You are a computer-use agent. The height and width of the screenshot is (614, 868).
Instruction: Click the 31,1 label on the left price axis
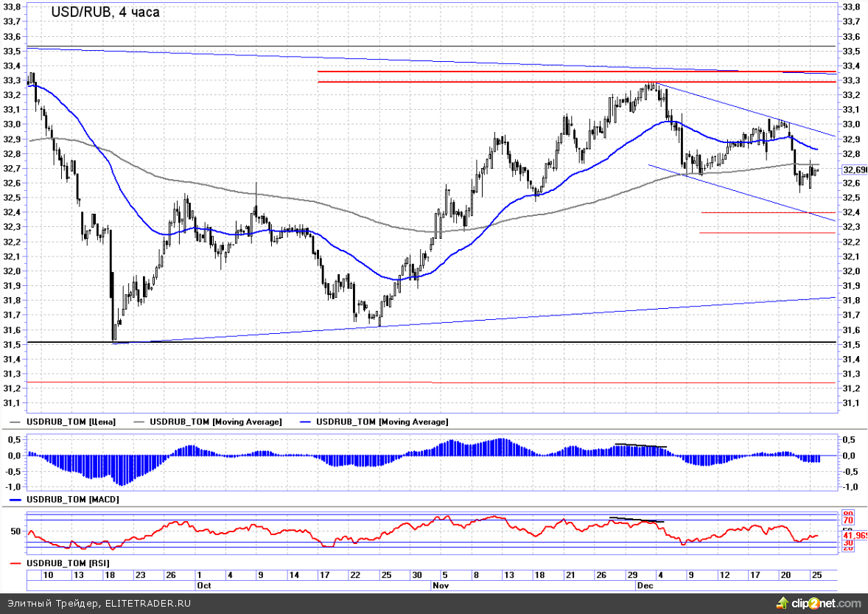coord(12,403)
